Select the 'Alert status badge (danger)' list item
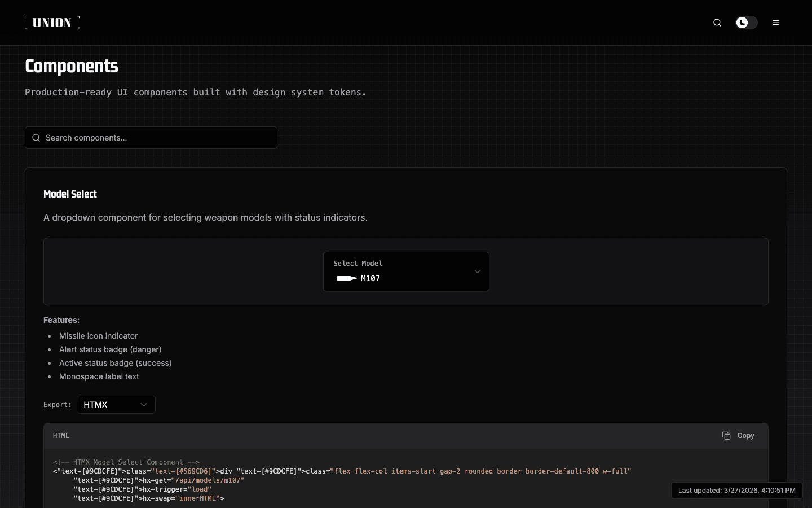This screenshot has width=812, height=508. 110,349
